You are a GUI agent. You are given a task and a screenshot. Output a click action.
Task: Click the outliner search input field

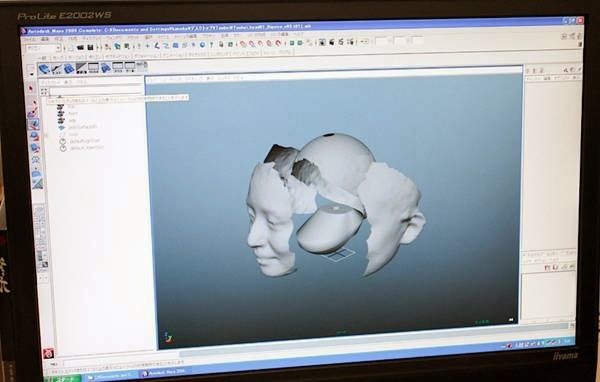click(x=96, y=91)
